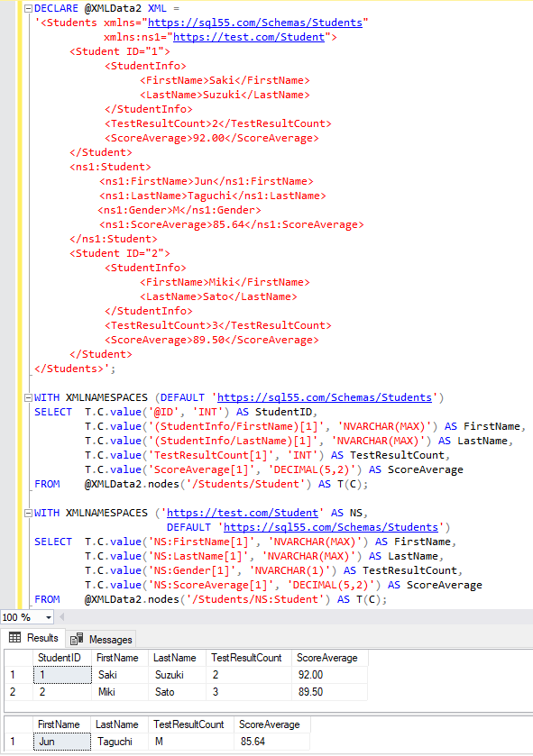The image size is (533, 756).
Task: Click the TestResultCount cell with value 3
Action: click(x=249, y=692)
